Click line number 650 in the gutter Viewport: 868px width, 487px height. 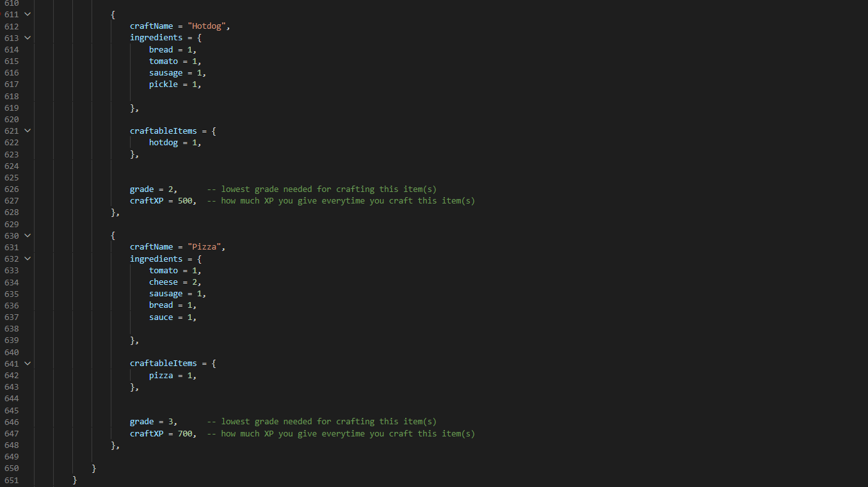click(x=11, y=468)
